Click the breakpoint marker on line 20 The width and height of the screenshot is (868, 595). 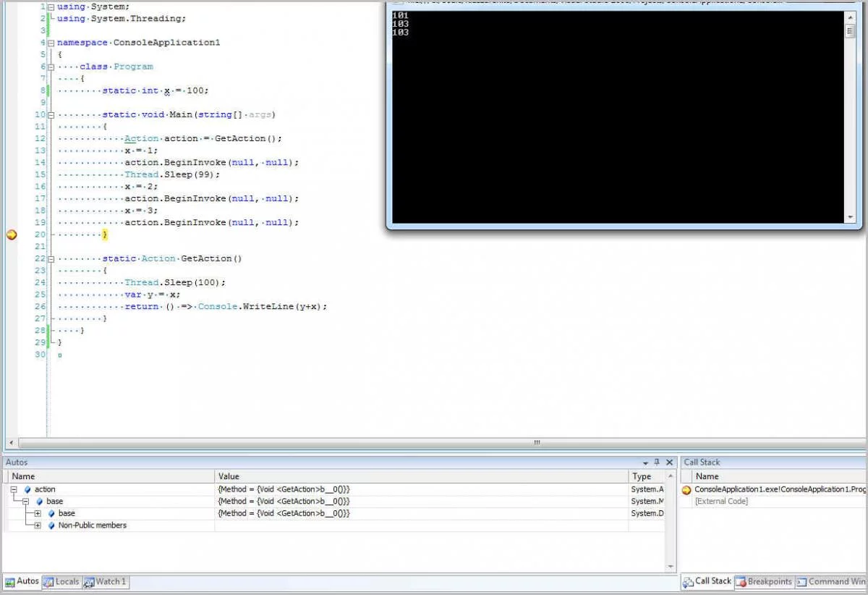pos(11,235)
